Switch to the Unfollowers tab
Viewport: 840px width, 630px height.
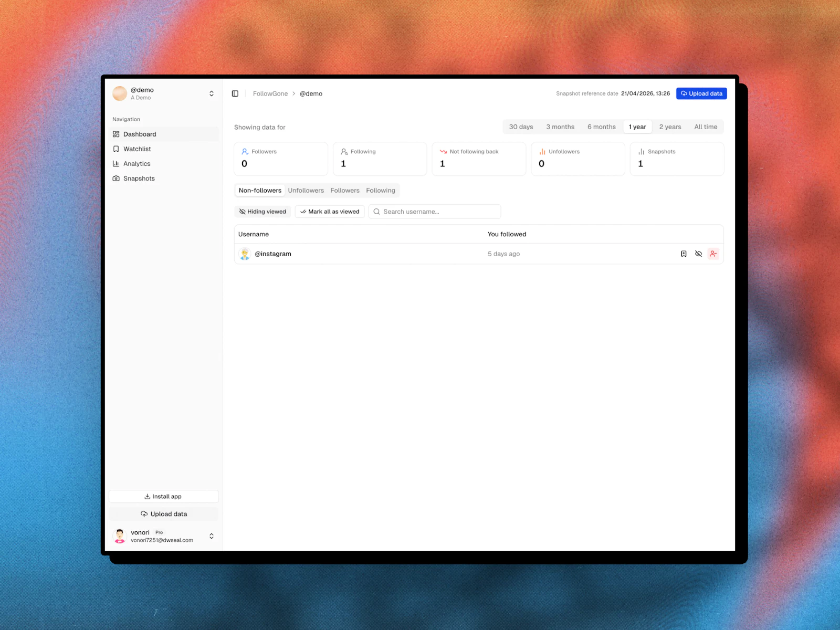click(306, 190)
